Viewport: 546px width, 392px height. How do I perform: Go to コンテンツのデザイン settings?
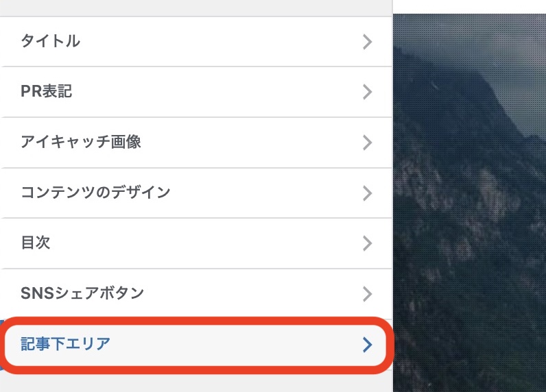95,193
